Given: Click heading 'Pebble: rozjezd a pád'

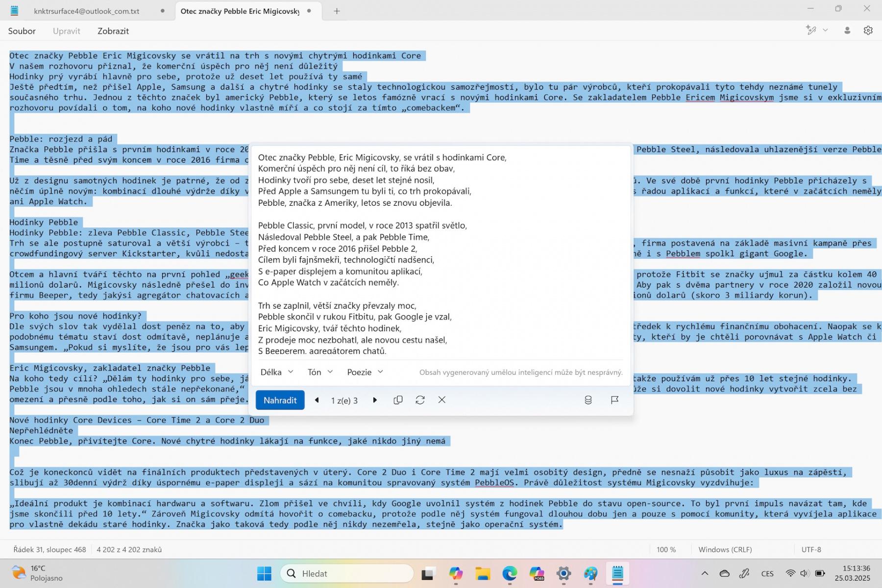Looking at the screenshot, I should pyautogui.click(x=61, y=139).
